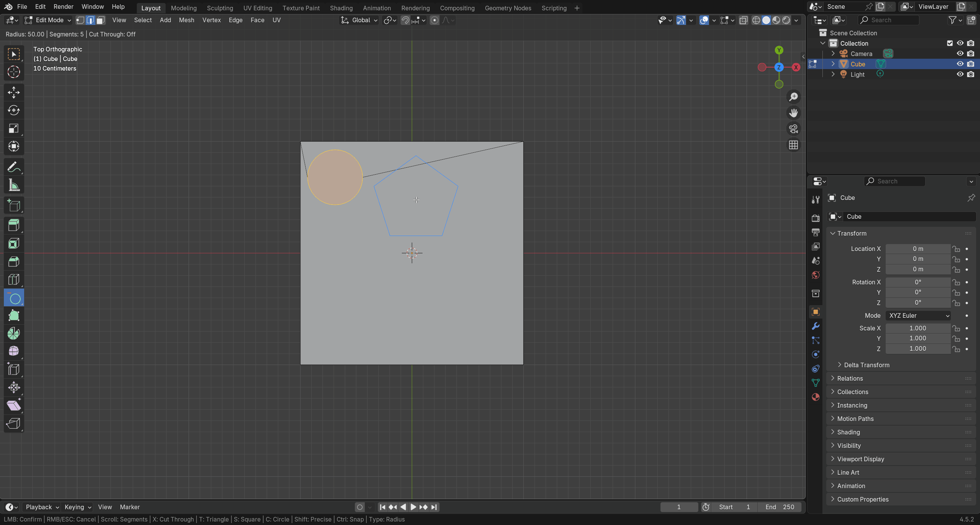Click the Location X value field
Image resolution: width=980 pixels, height=525 pixels.
918,249
